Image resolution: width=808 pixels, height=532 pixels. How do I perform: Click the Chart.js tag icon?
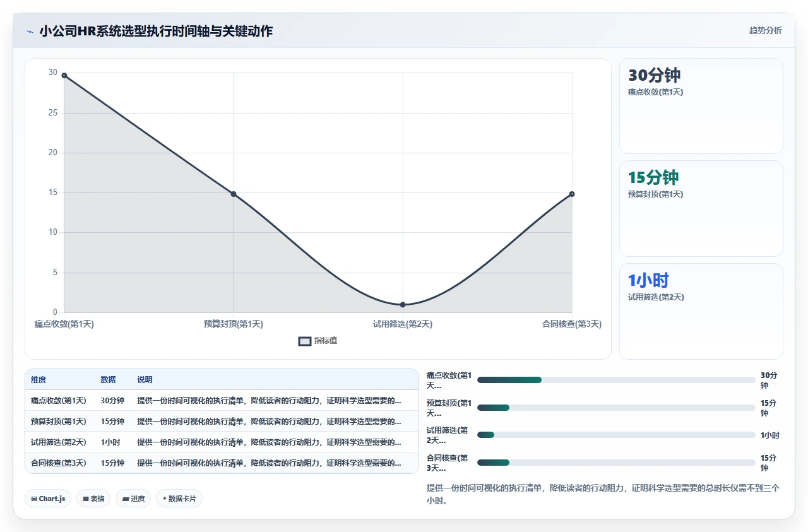pos(33,499)
